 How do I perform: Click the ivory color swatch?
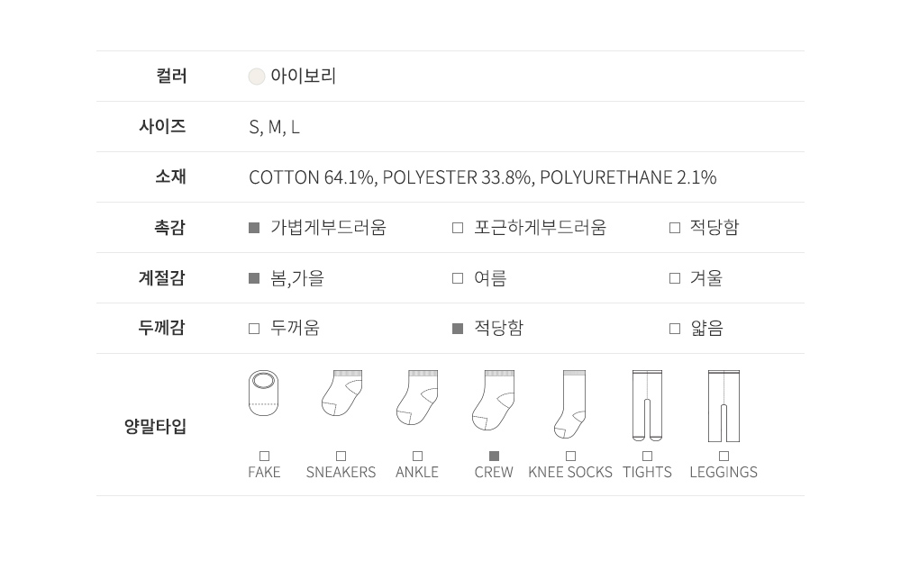pos(257,77)
